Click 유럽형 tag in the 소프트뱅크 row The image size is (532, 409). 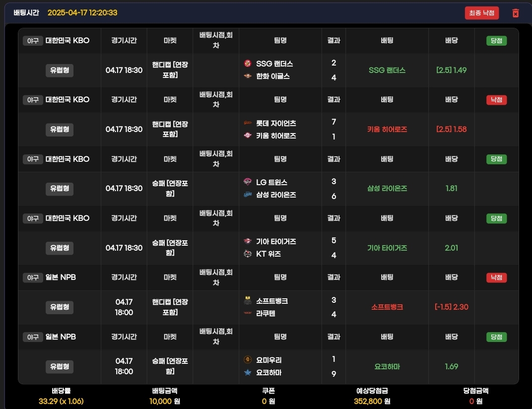59,307
